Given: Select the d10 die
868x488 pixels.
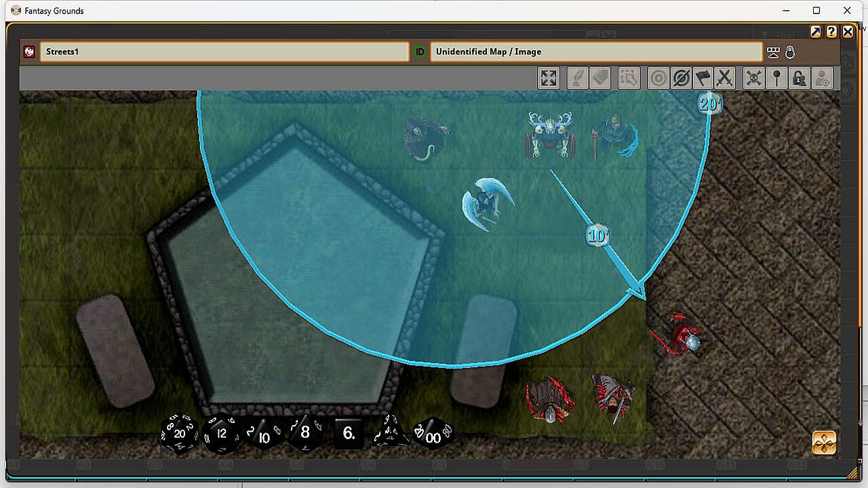Looking at the screenshot, I should click(x=264, y=434).
